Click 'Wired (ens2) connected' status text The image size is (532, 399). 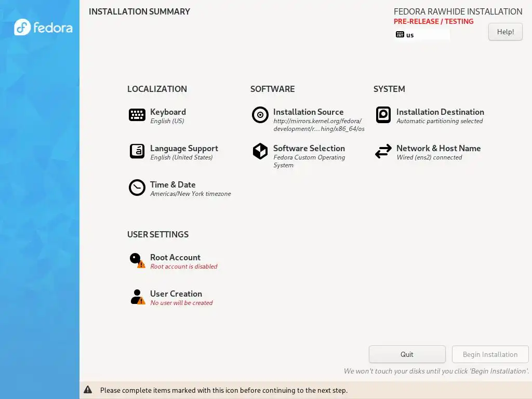tap(430, 157)
